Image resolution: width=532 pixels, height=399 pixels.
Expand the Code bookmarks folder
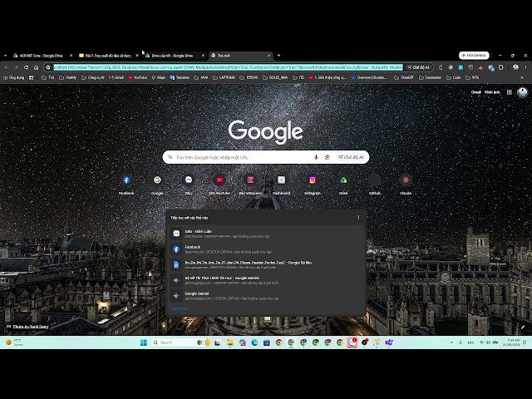(453, 77)
